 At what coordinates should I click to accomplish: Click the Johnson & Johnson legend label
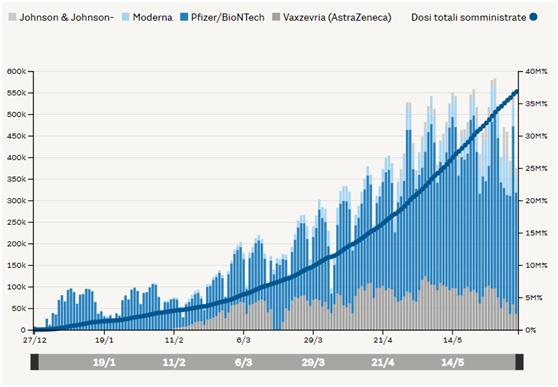(x=66, y=17)
